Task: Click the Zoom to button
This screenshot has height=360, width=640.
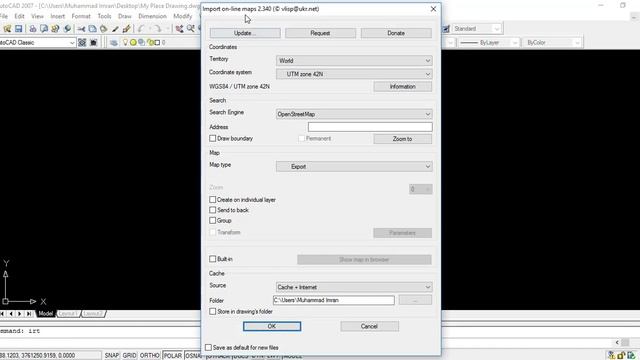Action: pyautogui.click(x=402, y=139)
